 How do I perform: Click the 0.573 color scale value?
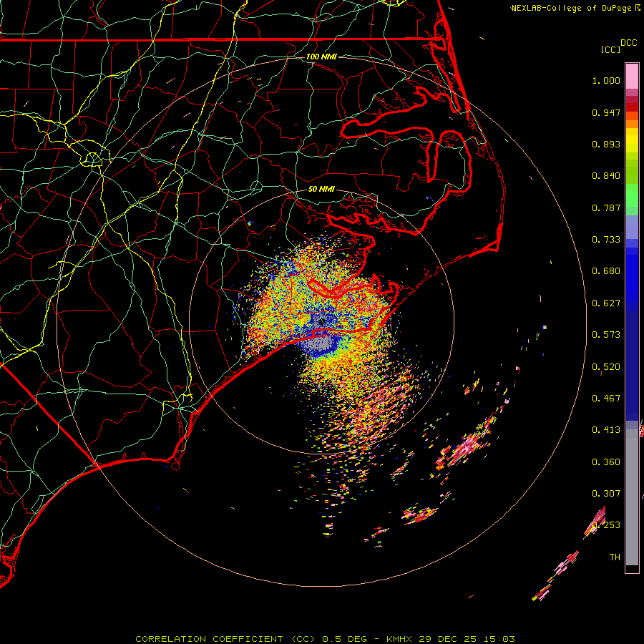pos(606,335)
